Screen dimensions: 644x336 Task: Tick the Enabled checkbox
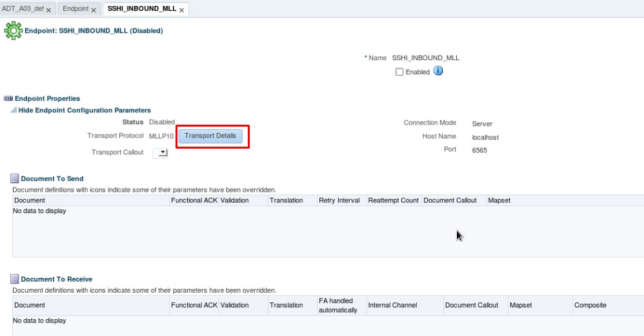(399, 72)
